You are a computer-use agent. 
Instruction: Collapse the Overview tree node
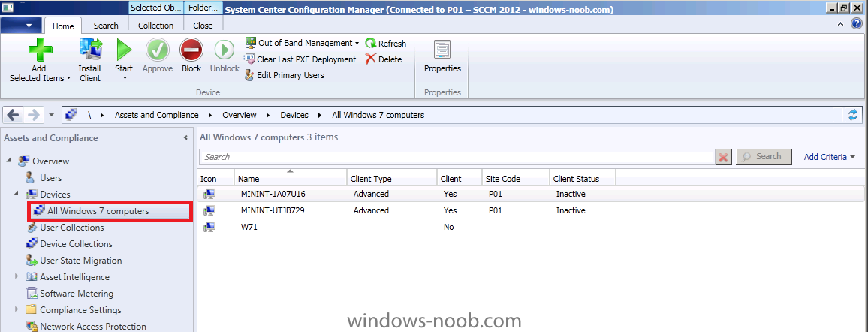8,161
